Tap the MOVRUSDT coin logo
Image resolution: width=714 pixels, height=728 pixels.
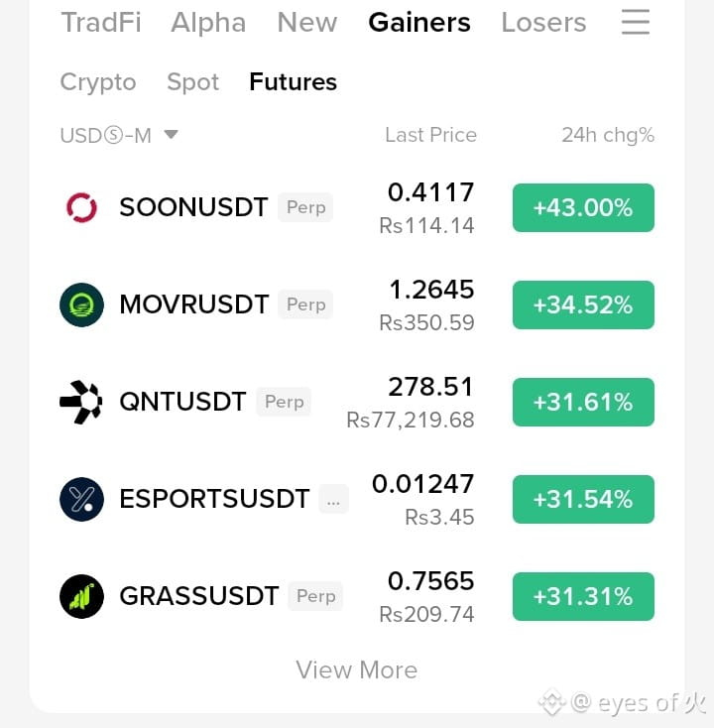point(81,304)
